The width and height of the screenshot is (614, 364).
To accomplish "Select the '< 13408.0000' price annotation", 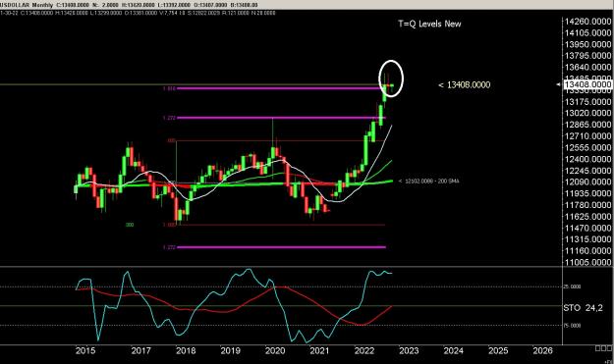I will coord(465,84).
